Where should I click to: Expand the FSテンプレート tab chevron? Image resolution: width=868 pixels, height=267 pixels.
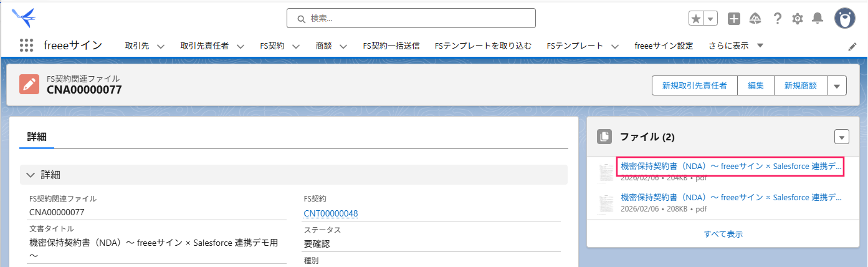615,46
